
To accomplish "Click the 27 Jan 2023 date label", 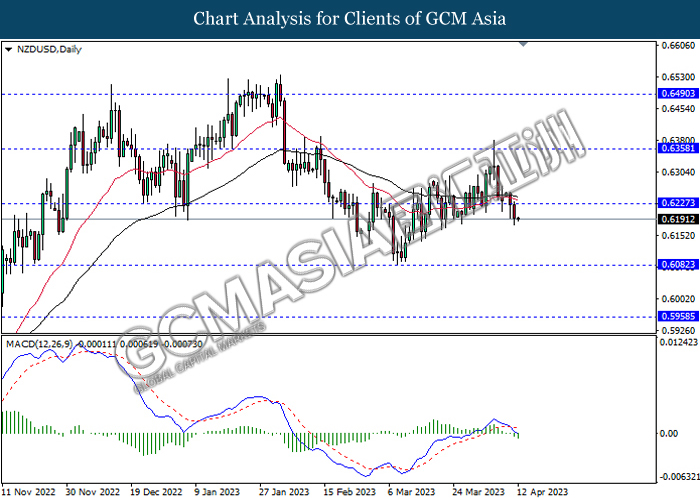I will point(284,492).
